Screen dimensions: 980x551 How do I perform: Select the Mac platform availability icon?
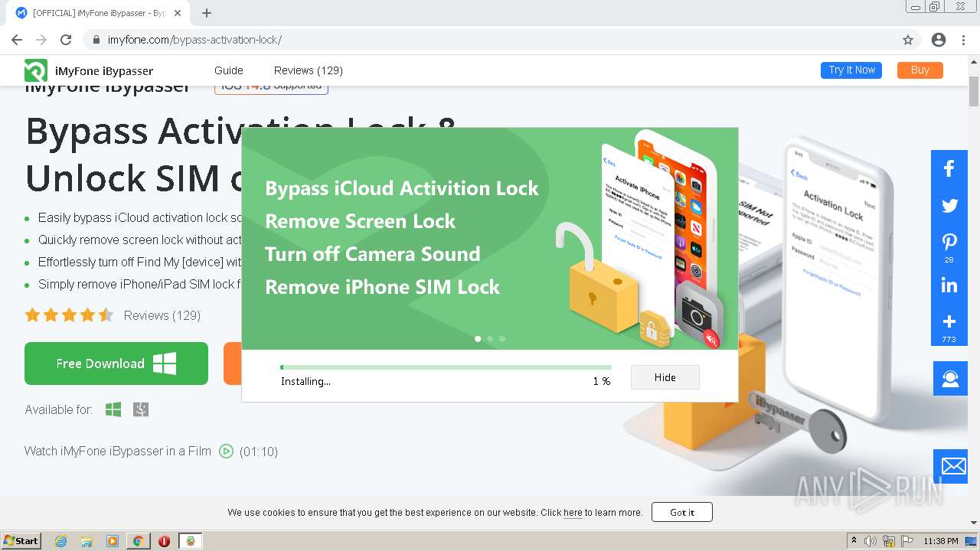(141, 410)
